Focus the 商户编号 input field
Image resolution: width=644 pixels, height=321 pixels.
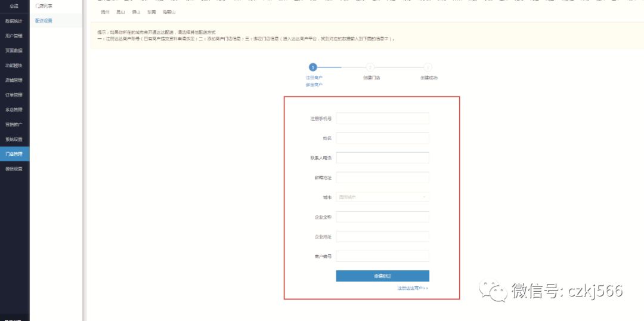click(x=382, y=256)
